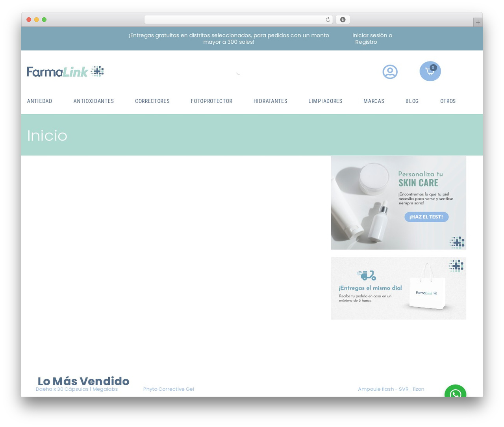Open the user account profile icon
This screenshot has width=504, height=427.
pyautogui.click(x=390, y=72)
